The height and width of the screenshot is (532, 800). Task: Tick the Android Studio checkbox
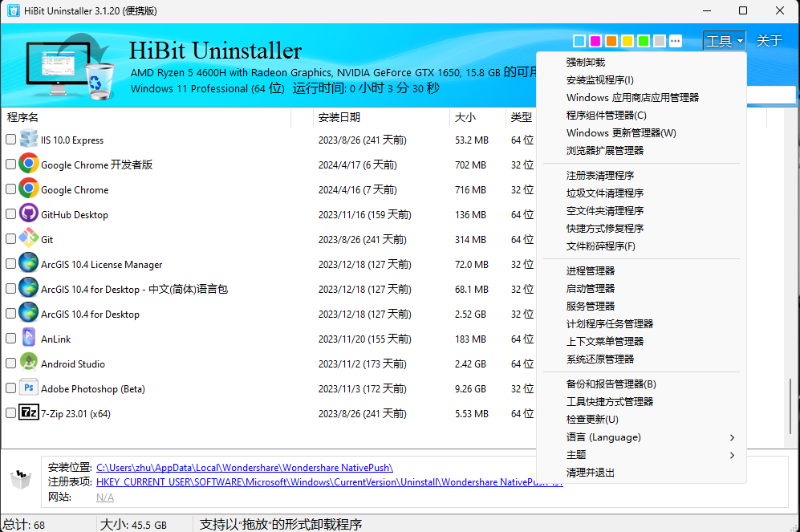(x=10, y=363)
